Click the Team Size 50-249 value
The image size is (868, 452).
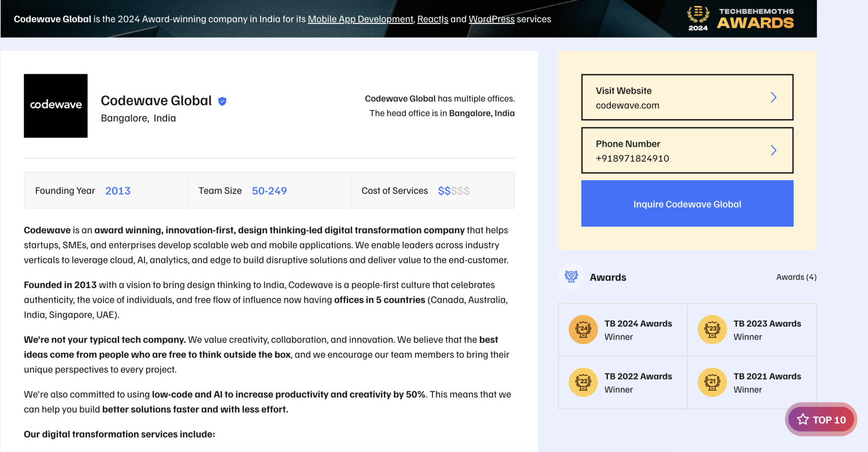(x=269, y=190)
